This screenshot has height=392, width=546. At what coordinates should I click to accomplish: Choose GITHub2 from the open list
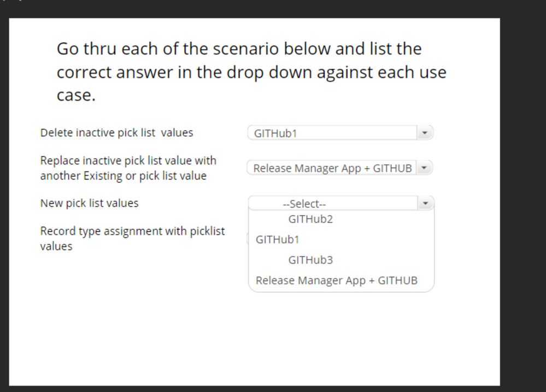(310, 219)
